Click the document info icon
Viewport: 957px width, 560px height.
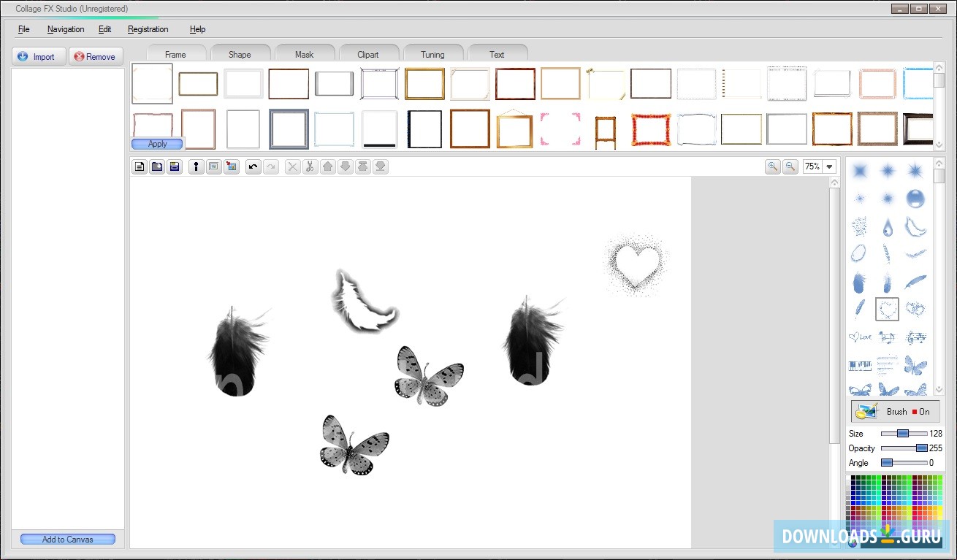click(196, 166)
